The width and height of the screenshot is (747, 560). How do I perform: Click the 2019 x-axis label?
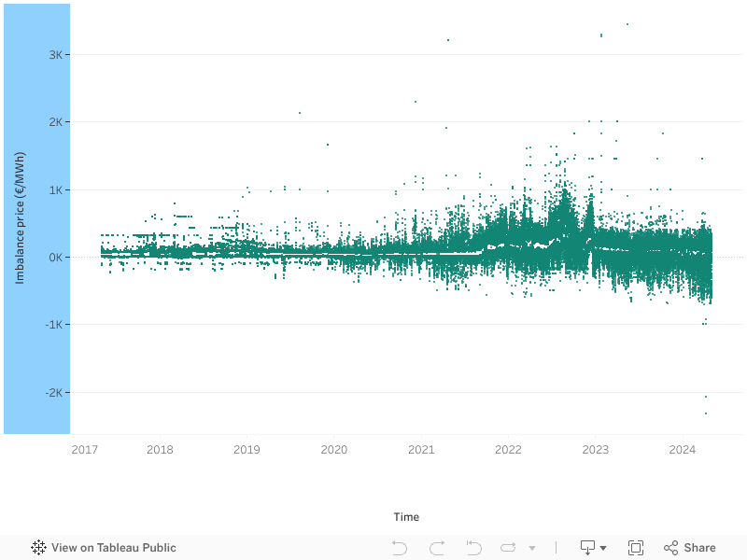(247, 450)
